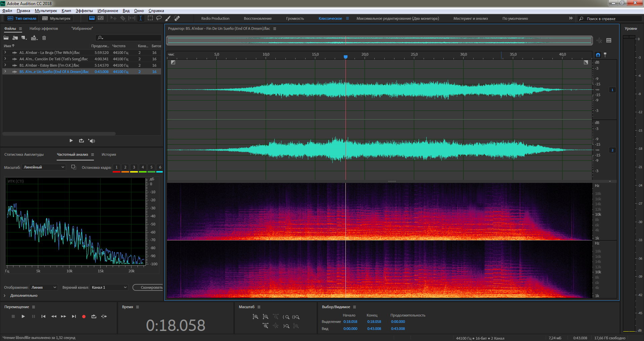Toggle Loop Playback in transport panel
Image resolution: width=644 pixels, height=341 pixels.
pyautogui.click(x=94, y=316)
